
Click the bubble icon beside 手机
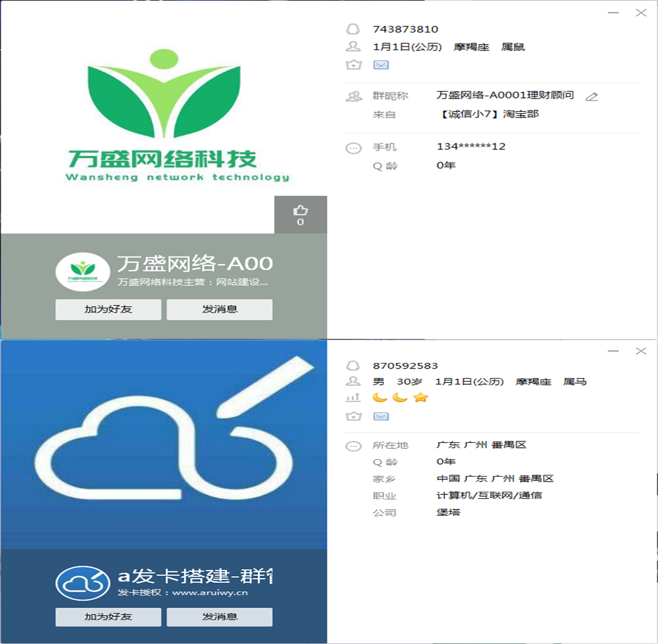(353, 148)
